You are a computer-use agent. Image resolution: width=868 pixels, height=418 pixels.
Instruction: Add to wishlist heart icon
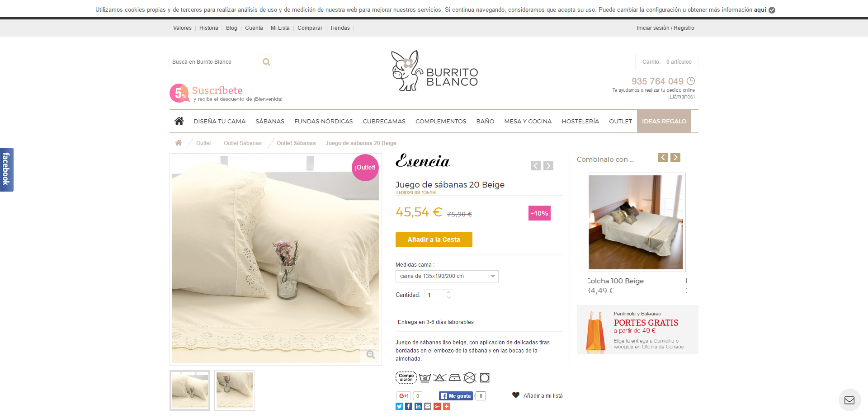click(516, 395)
